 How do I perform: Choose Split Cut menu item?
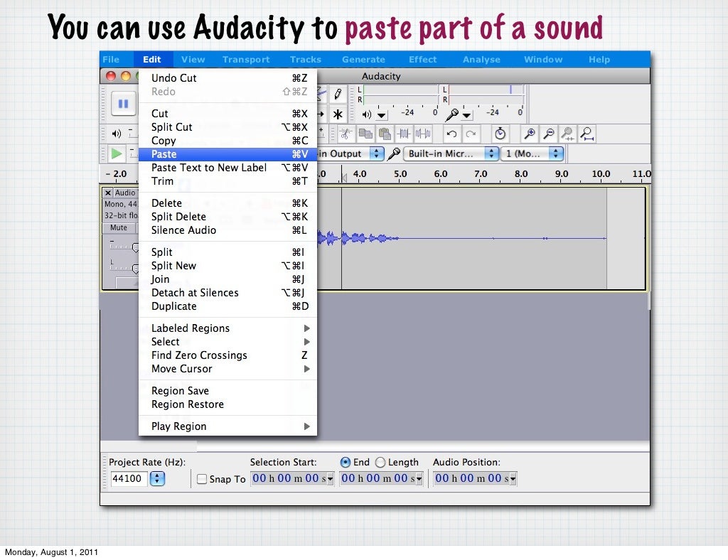pyautogui.click(x=227, y=127)
